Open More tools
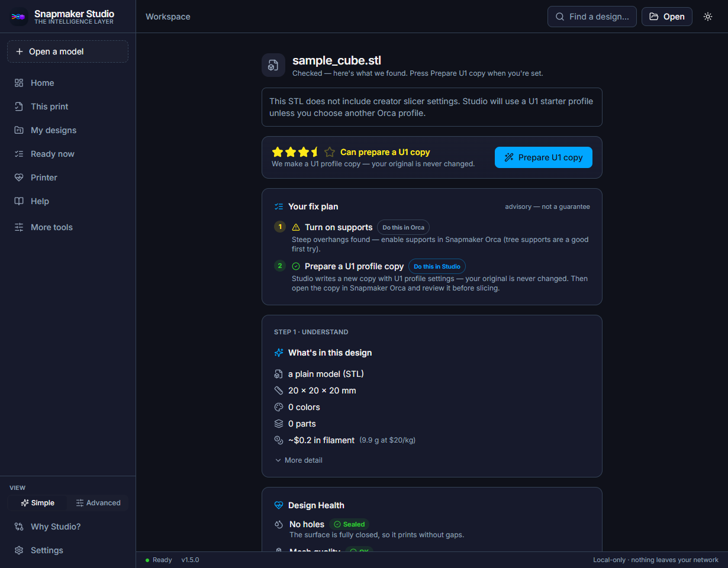The image size is (728, 568). [67, 227]
